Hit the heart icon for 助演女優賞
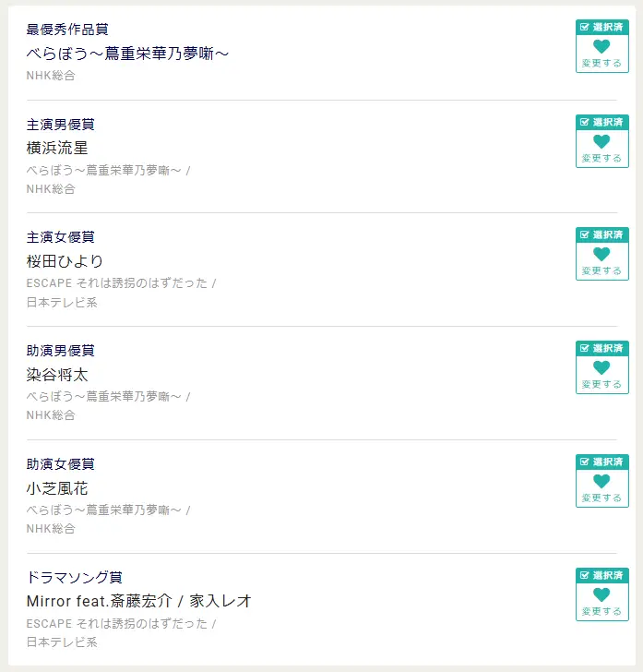 (x=601, y=481)
